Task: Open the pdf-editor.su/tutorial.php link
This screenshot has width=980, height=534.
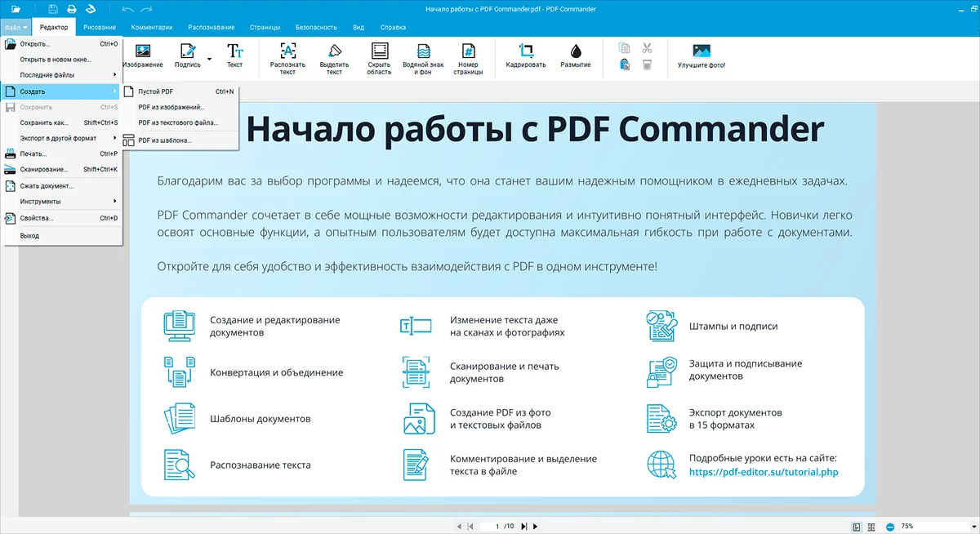Action: (x=764, y=472)
